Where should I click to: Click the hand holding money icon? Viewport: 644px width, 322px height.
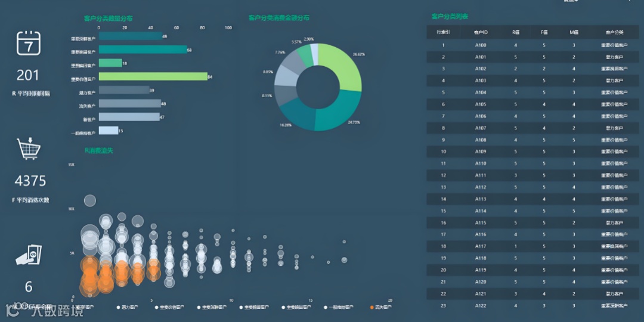click(29, 256)
